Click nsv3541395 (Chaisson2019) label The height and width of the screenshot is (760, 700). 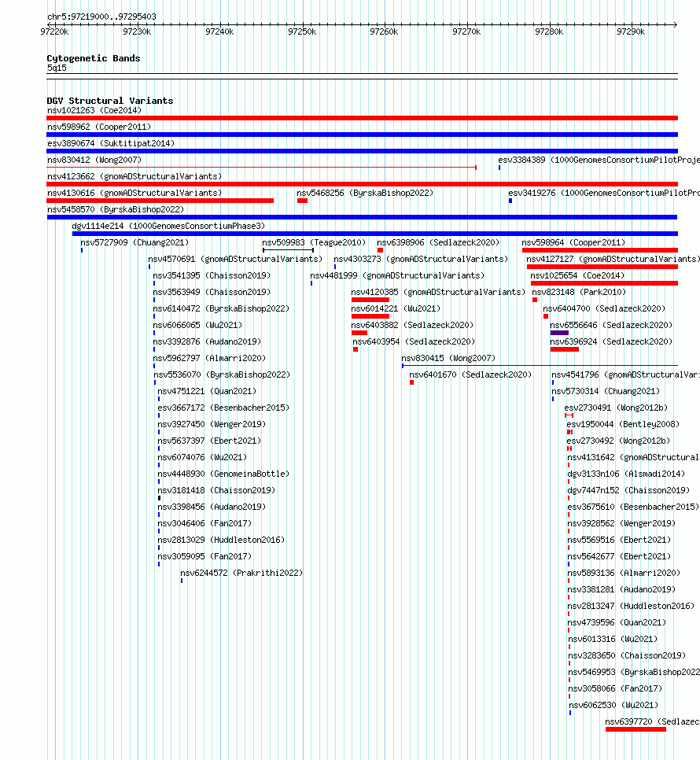point(212,275)
